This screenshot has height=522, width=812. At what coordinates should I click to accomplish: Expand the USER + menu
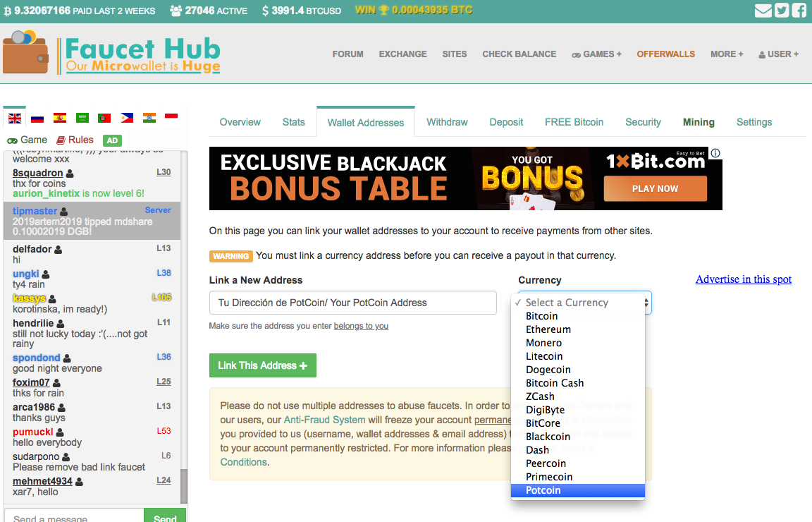pos(778,54)
